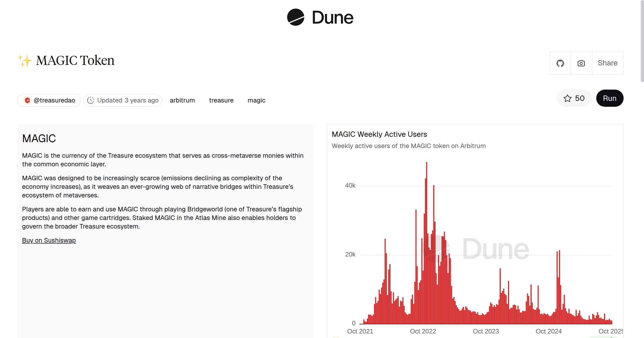The height and width of the screenshot is (338, 644).
Task: Select the arbitrum tag
Action: 182,100
